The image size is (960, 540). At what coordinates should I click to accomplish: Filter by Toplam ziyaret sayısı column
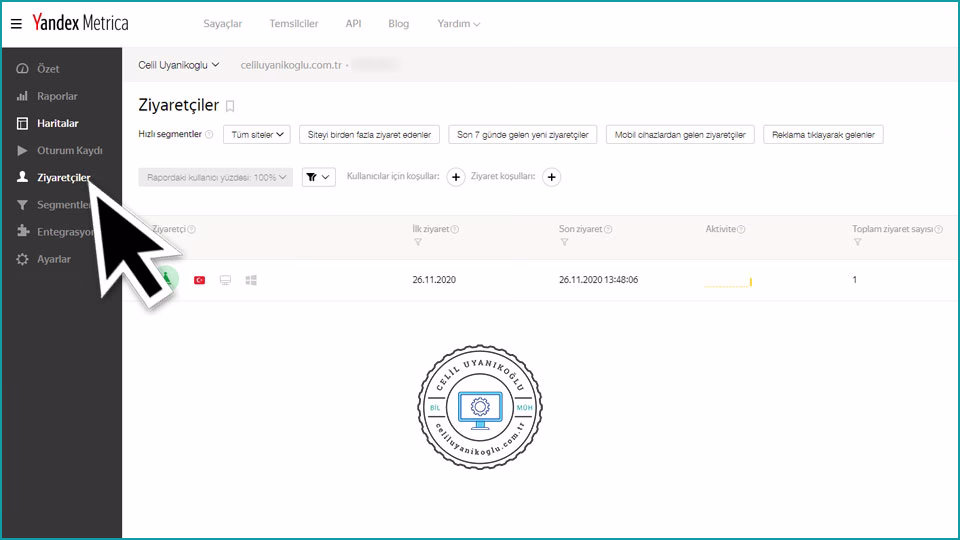(857, 242)
